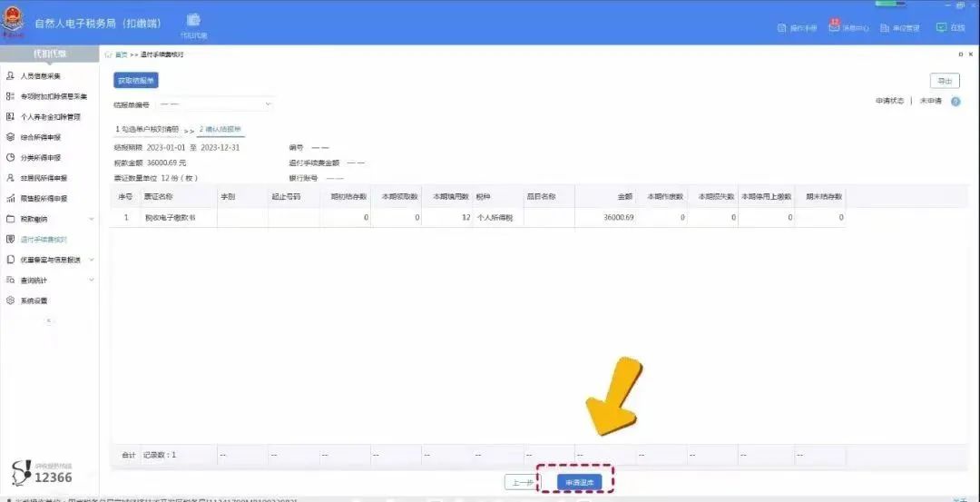This screenshot has height=502, width=980.
Task: Click the 上一步 button
Action: [x=521, y=483]
